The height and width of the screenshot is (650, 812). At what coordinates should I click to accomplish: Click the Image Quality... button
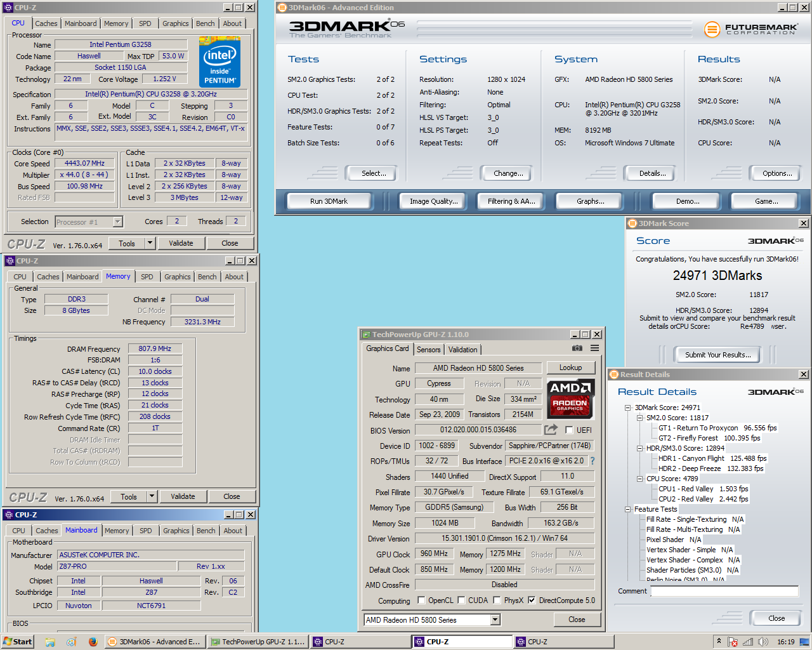pyautogui.click(x=433, y=201)
